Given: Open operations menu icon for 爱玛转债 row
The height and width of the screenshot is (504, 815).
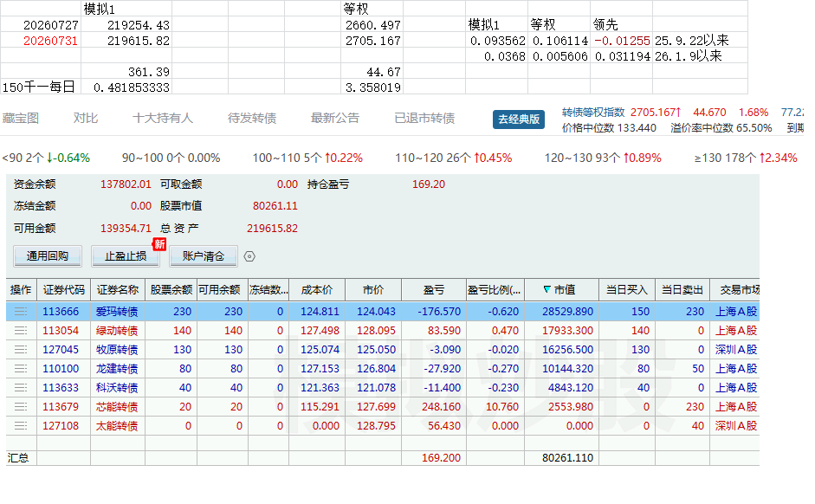Looking at the screenshot, I should tap(21, 312).
